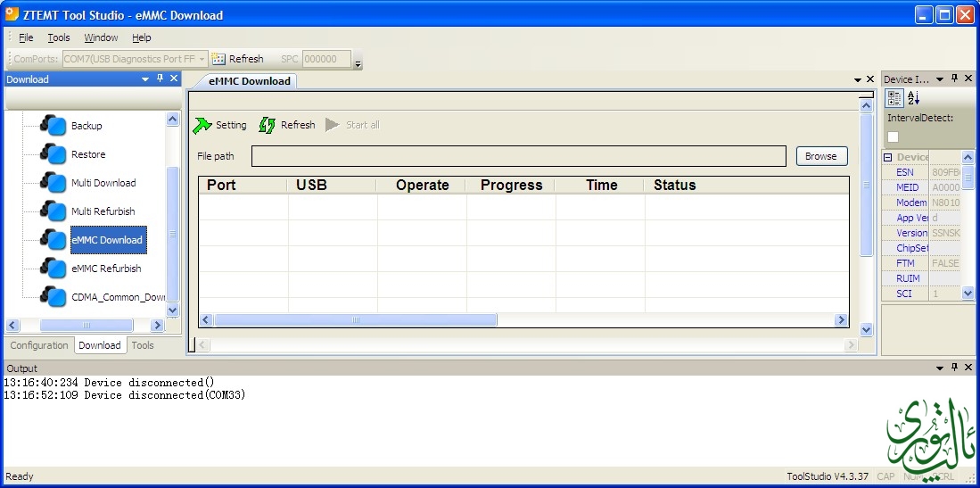The width and height of the screenshot is (980, 488).
Task: Select the MEID property row
Action: pyautogui.click(x=921, y=187)
